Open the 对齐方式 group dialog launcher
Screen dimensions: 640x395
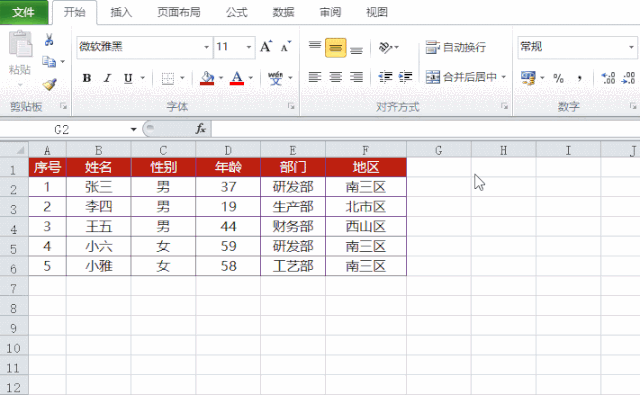[x=504, y=106]
